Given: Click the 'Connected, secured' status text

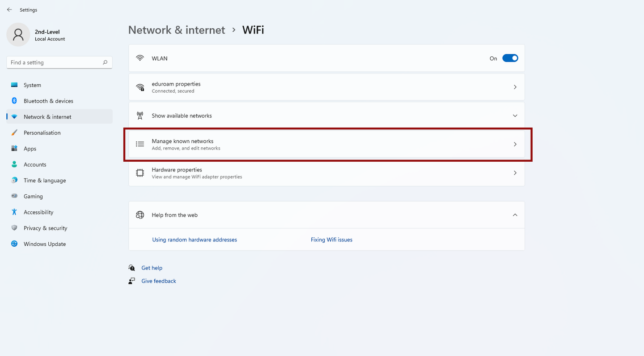Looking at the screenshot, I should click(173, 91).
